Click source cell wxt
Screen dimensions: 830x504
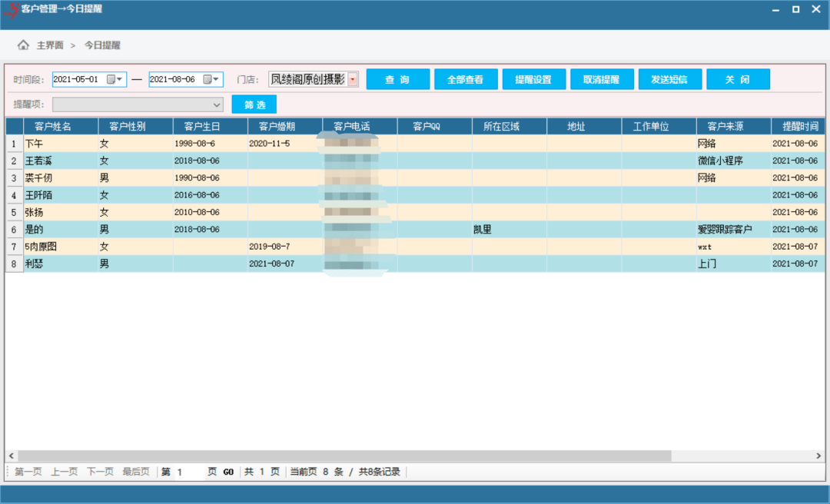734,247
